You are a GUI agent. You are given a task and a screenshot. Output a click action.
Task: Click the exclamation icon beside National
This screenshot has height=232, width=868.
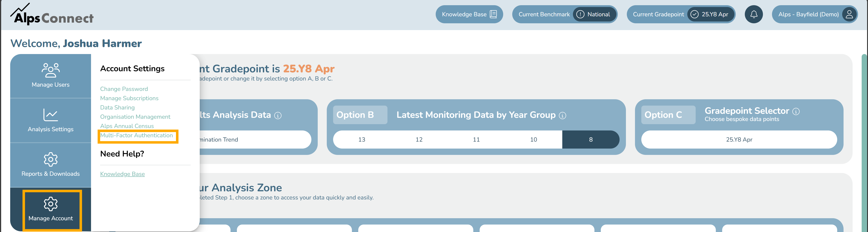click(580, 14)
